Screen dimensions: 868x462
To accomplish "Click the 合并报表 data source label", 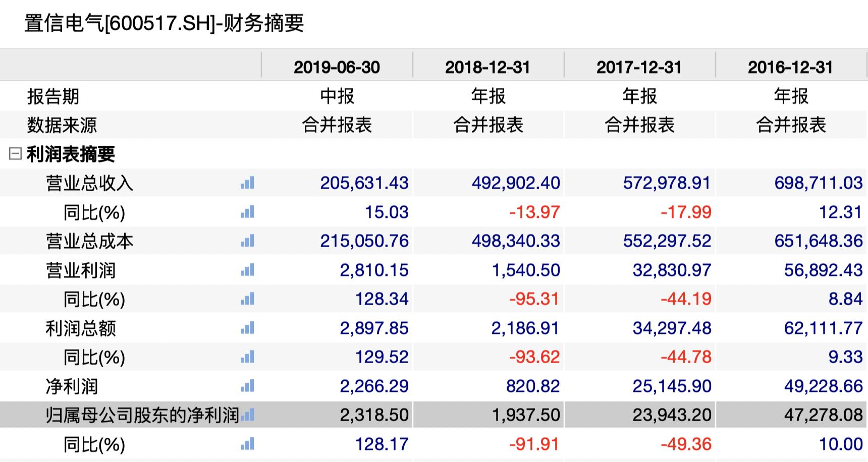I will click(x=338, y=124).
